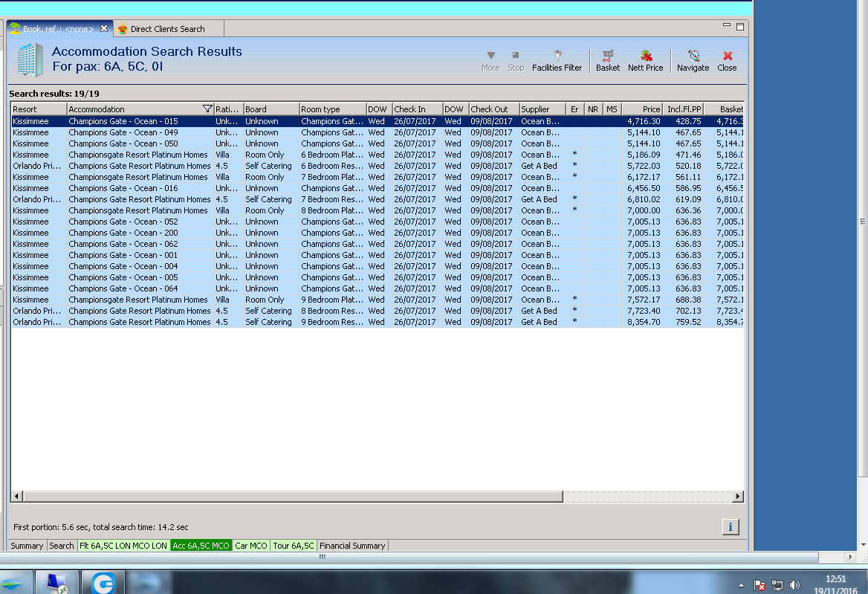Click price 8,354.70 cell

point(644,322)
